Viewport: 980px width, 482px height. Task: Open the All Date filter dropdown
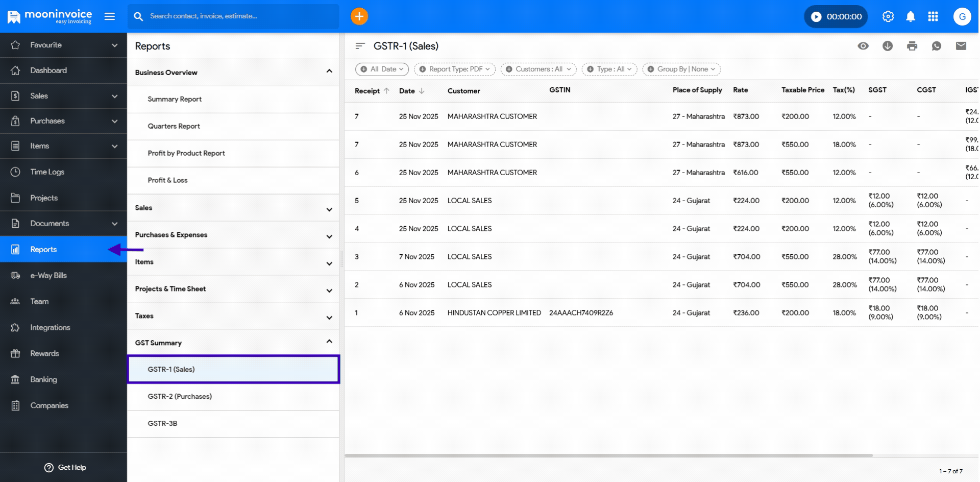382,69
